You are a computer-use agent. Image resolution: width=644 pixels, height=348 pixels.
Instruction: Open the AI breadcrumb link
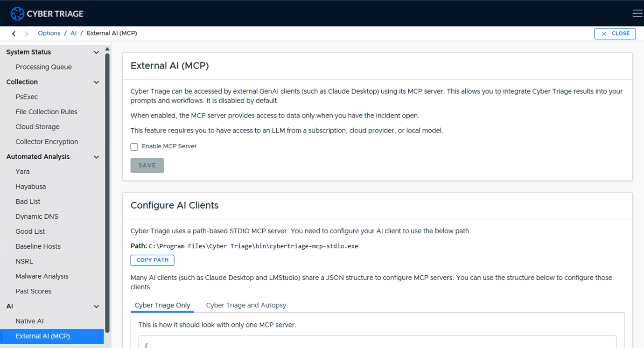coord(73,33)
